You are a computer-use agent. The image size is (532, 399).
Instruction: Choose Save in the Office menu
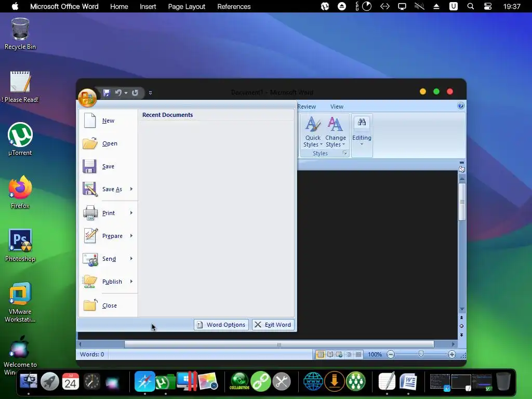(108, 166)
